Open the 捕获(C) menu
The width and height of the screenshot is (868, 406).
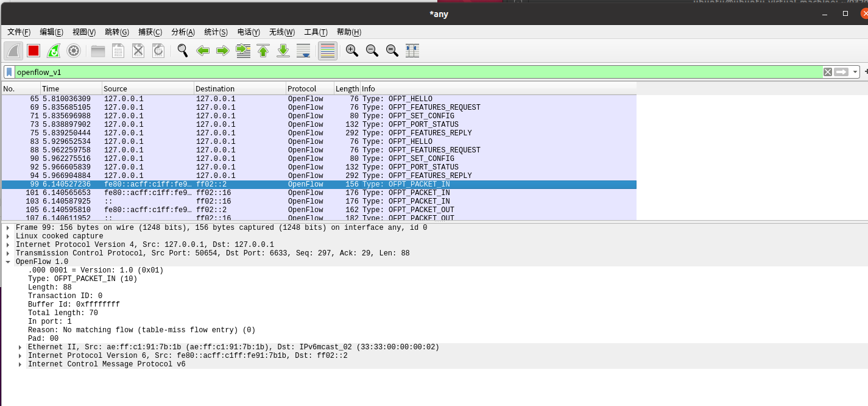150,32
